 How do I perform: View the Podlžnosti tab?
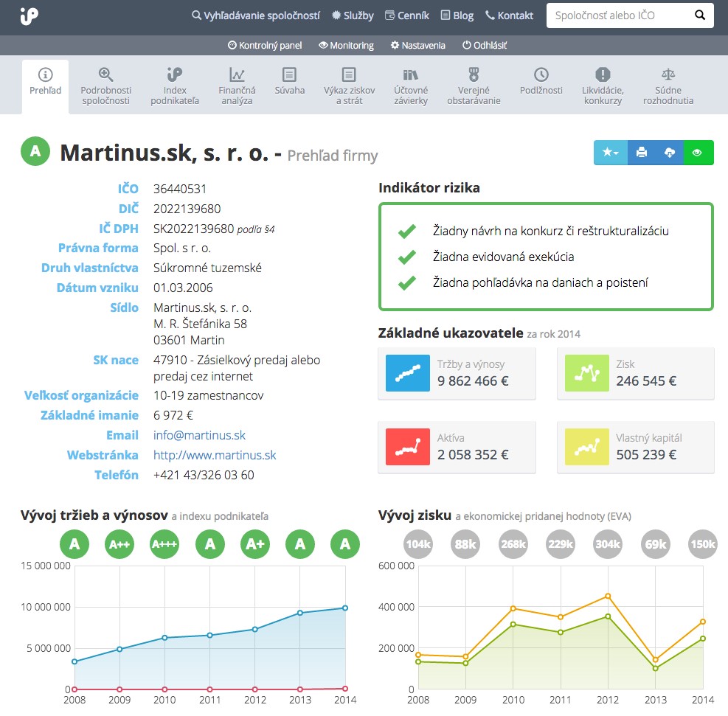tap(541, 82)
